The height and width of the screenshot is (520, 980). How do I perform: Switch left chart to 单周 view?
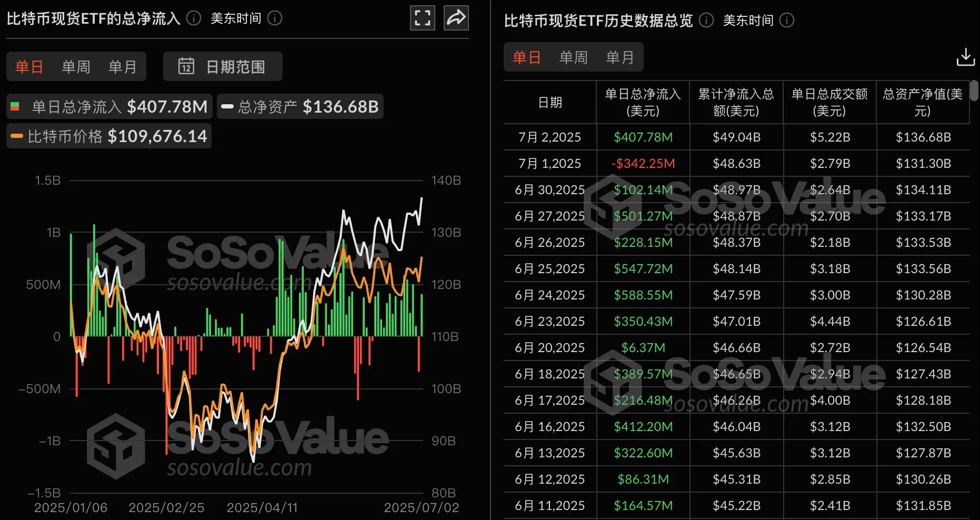tap(75, 66)
